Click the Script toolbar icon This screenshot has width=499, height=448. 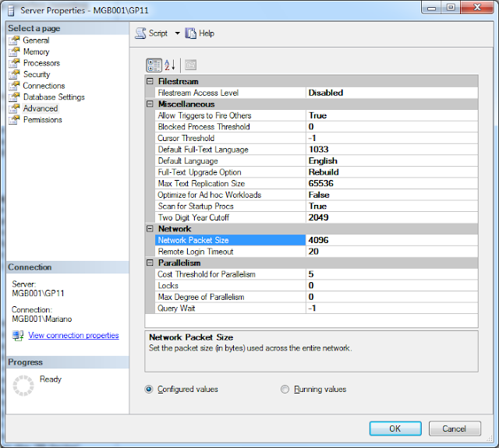point(140,34)
